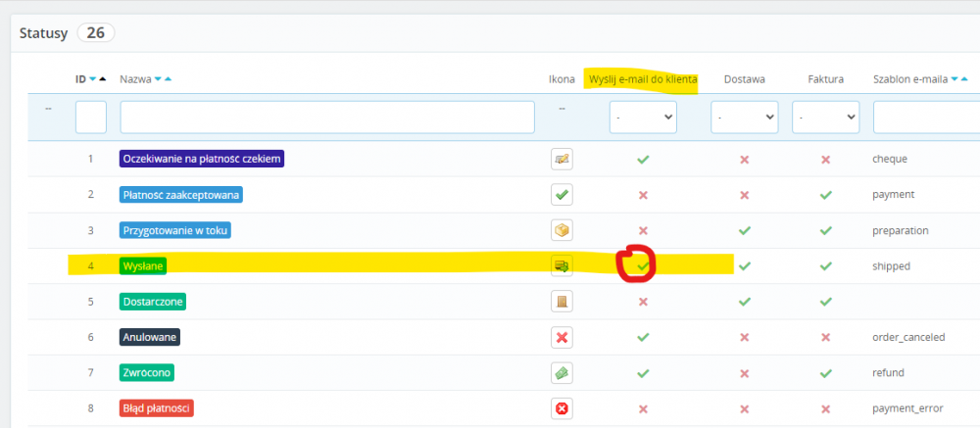Toggle Dostawa for Anulowane status
This screenshot has height=428, width=980.
pos(744,337)
